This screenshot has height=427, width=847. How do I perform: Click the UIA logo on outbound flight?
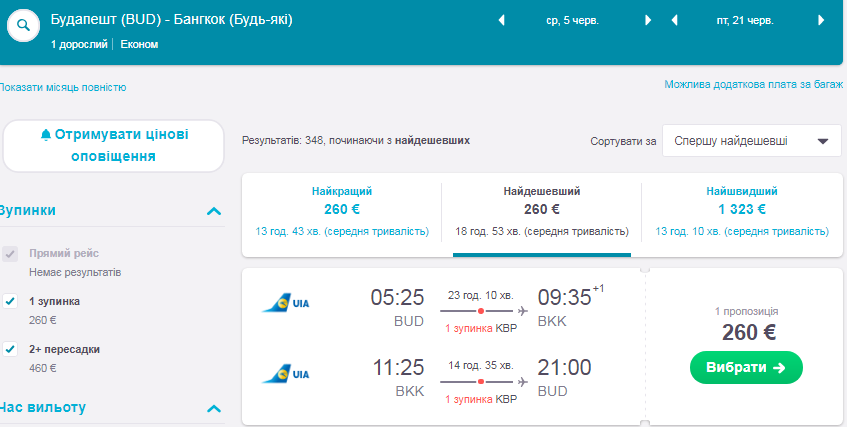click(x=285, y=302)
